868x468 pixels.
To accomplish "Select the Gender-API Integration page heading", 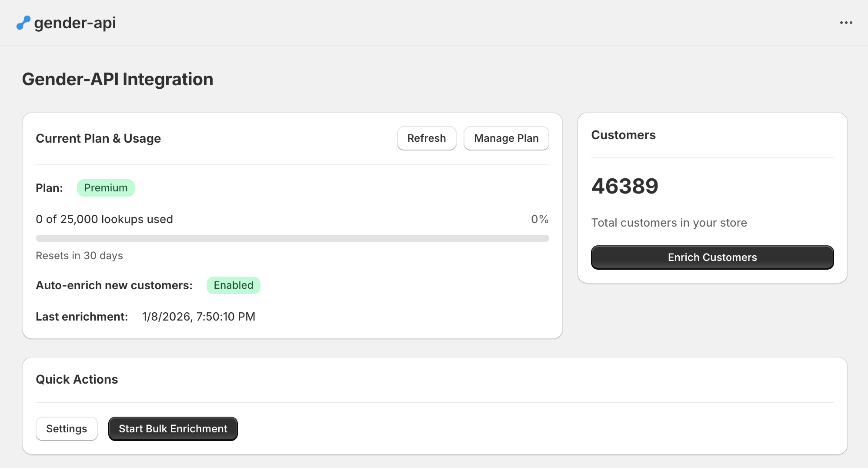I will [x=117, y=79].
